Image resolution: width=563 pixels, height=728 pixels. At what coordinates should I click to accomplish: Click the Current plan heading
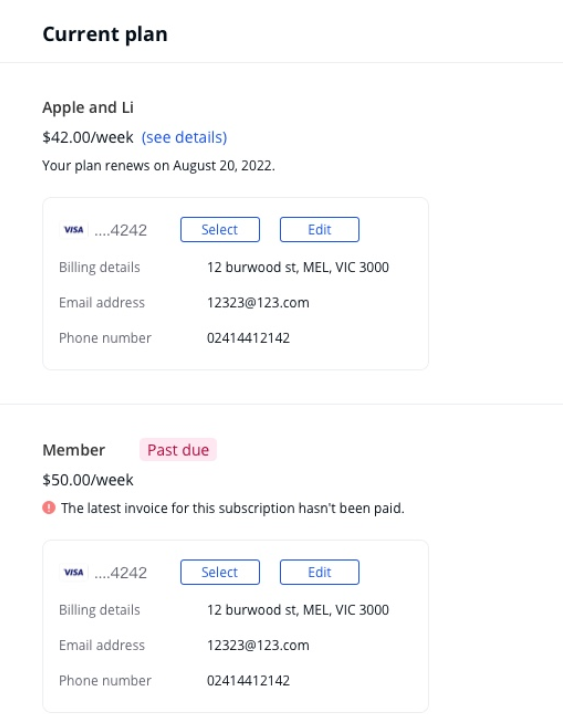point(105,34)
